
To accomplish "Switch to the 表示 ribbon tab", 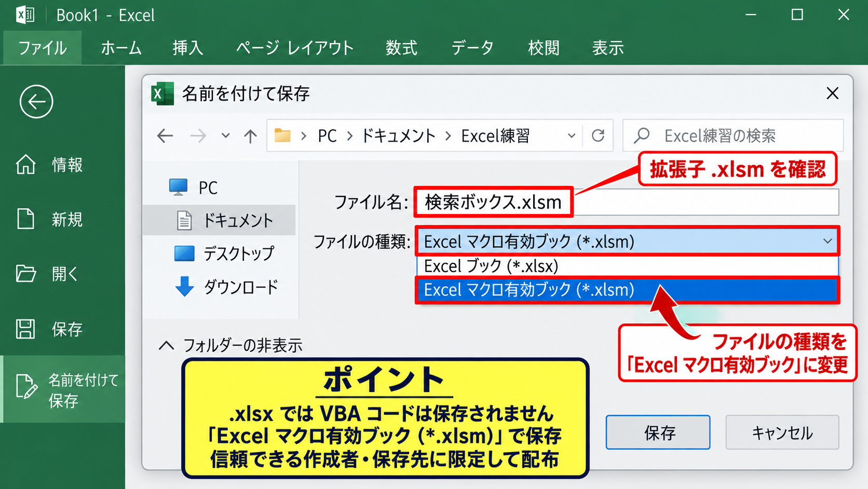I will [x=608, y=48].
